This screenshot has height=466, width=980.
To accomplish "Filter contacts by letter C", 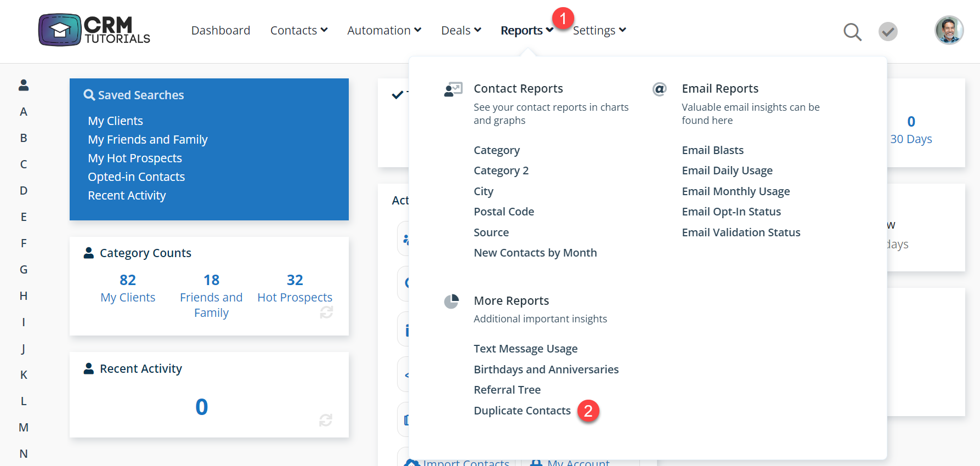I will click(24, 164).
